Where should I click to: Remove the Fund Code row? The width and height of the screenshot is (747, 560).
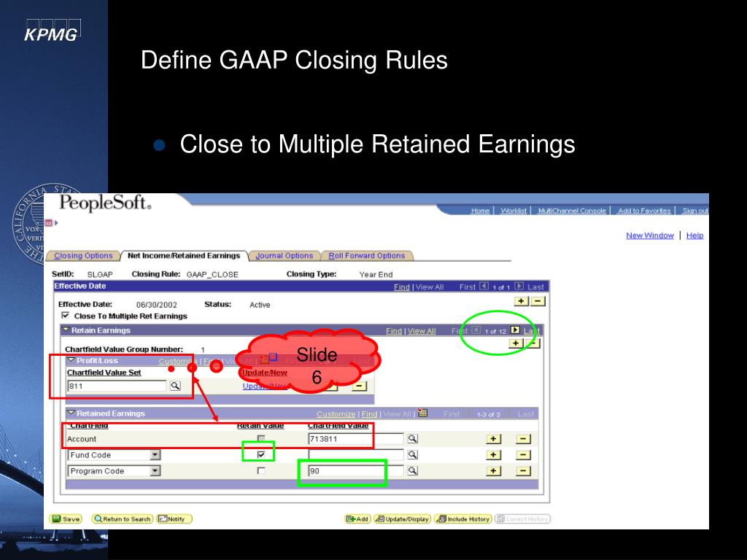[x=523, y=455]
